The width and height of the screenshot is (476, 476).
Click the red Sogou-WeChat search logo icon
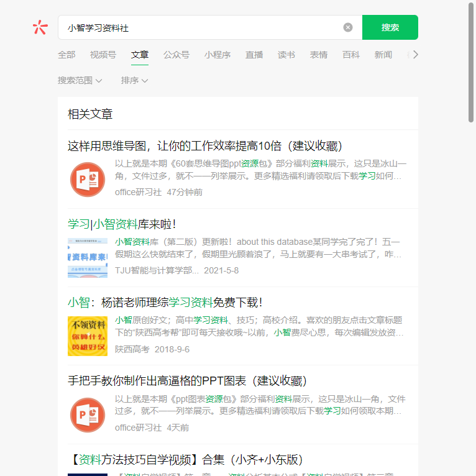tap(40, 27)
